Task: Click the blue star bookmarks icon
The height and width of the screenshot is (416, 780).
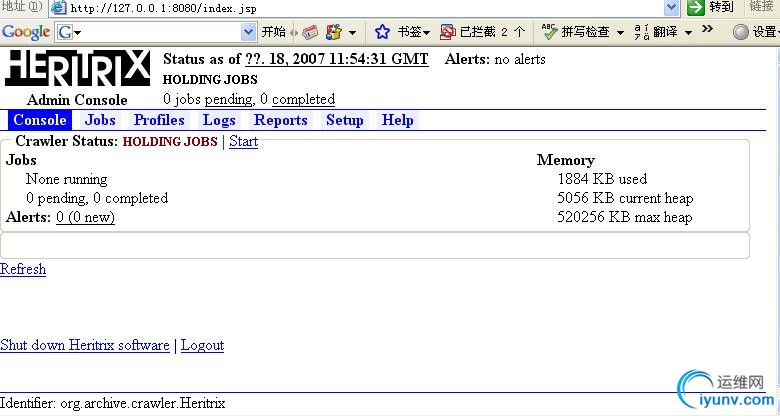Action: [382, 32]
